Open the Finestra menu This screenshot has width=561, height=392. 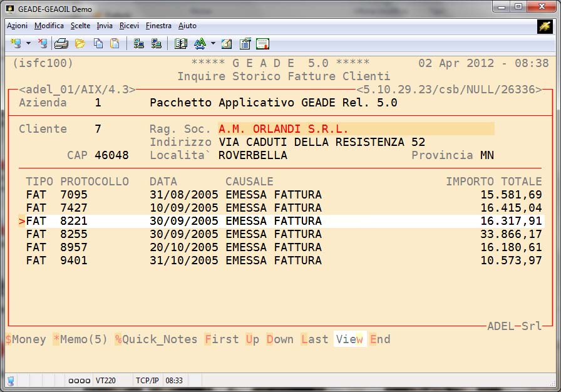158,26
